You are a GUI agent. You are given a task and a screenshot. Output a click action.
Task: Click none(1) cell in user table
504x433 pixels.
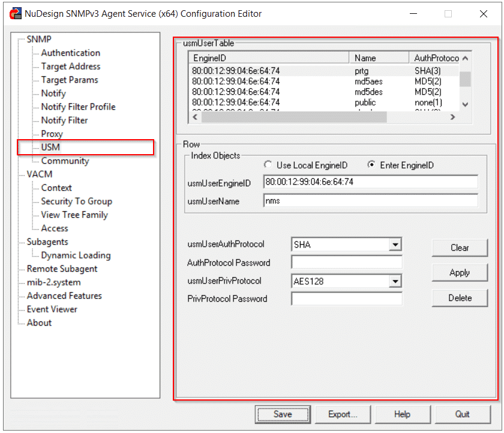pos(428,103)
